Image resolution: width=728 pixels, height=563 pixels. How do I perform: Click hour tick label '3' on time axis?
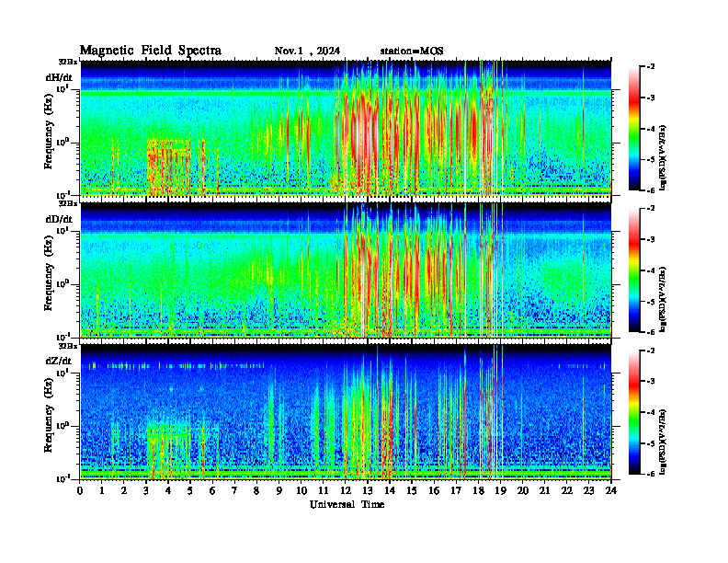[x=146, y=490]
